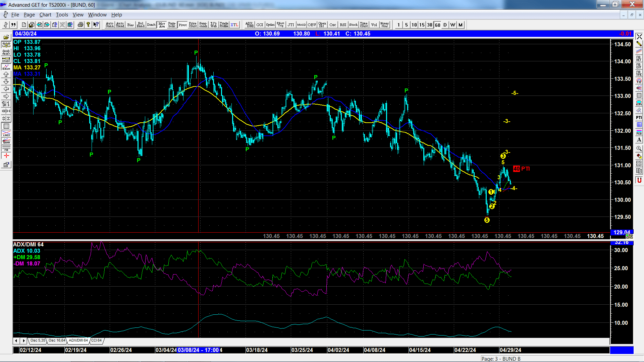Screen dimensions: 644x362
Task: Click the red crosshair cursor tool
Action: point(6,156)
